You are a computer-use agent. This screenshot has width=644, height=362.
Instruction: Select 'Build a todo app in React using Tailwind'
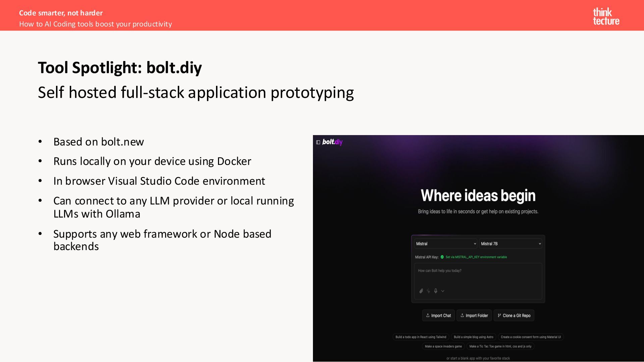(x=421, y=337)
